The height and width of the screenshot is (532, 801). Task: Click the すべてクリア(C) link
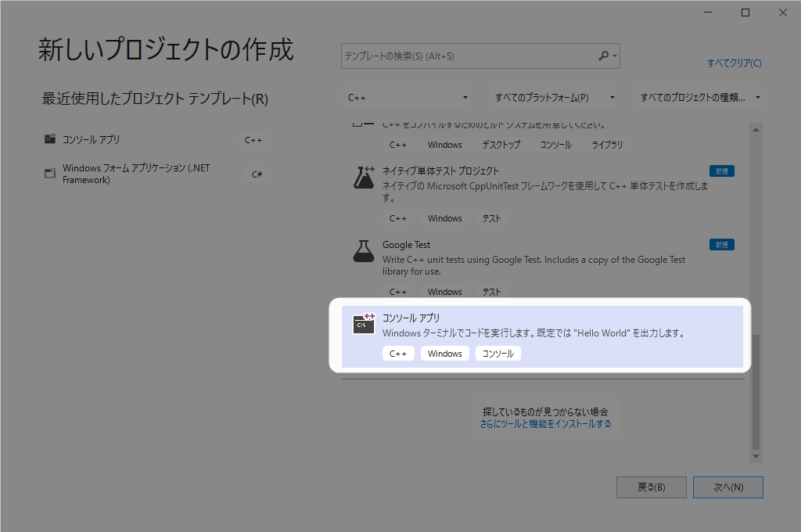[734, 63]
